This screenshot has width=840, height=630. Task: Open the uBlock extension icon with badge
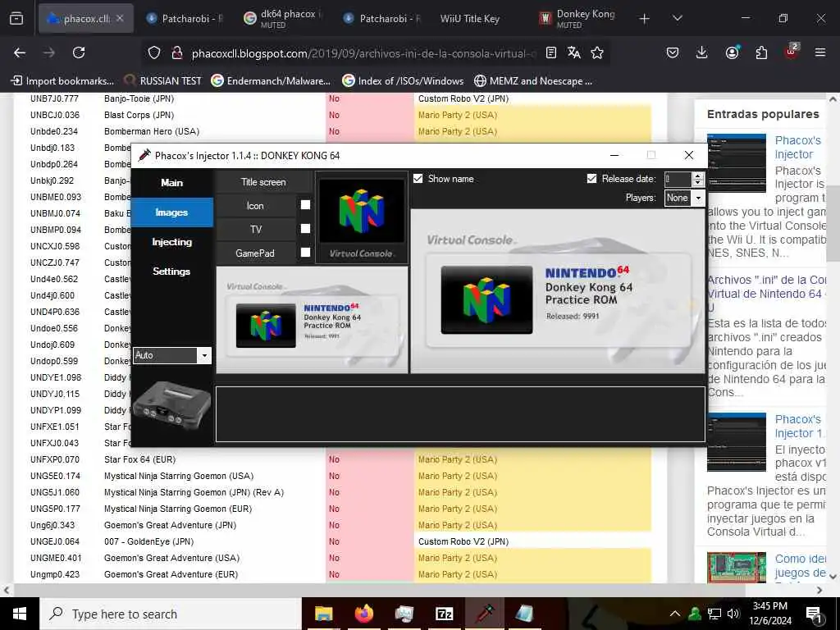[792, 52]
